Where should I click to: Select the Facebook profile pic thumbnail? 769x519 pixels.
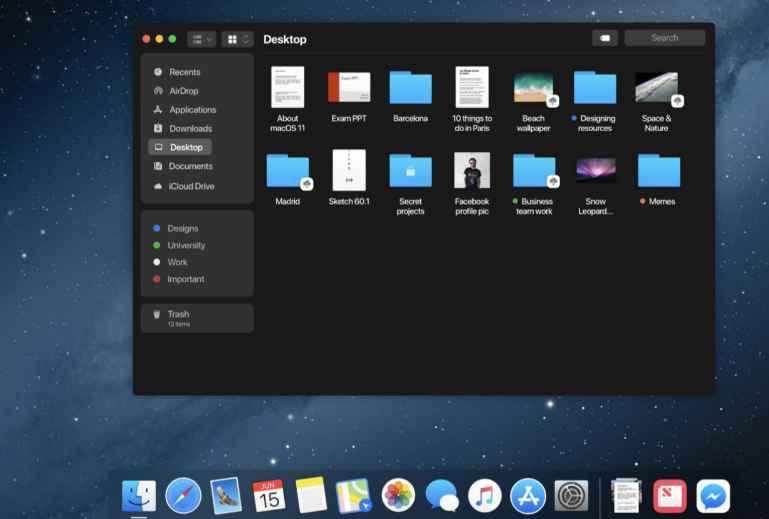tap(472, 170)
